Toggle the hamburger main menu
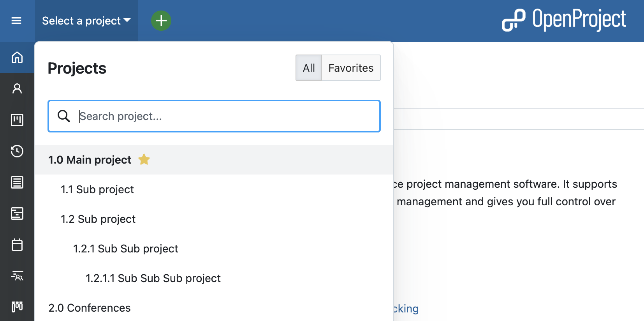The width and height of the screenshot is (644, 321). (16, 21)
